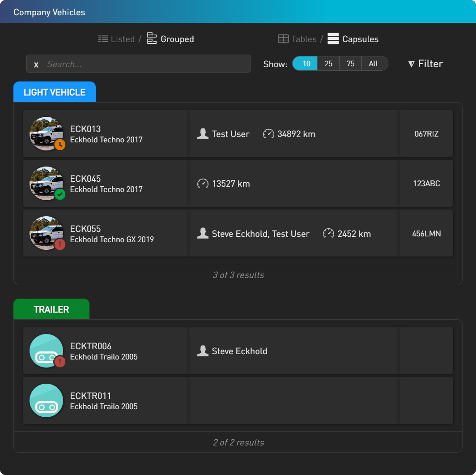Collapse the LIGHT VEHICLE group tab

[55, 92]
